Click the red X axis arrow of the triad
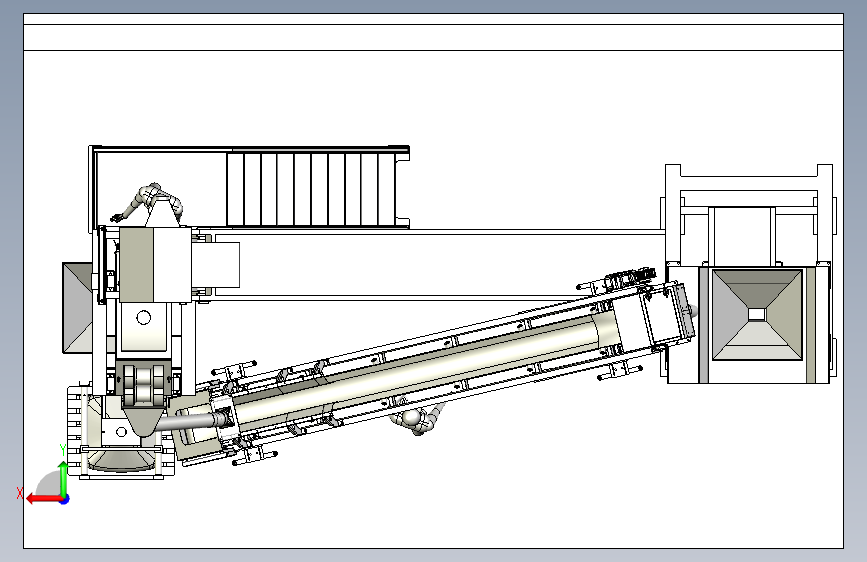The width and height of the screenshot is (867, 562). [44, 499]
